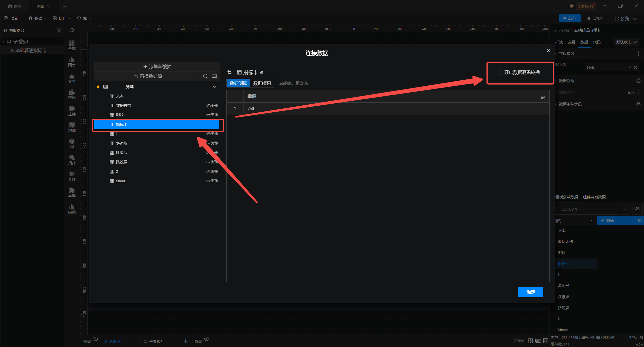Click 添加新数据 button
This screenshot has width=644, height=347.
pyautogui.click(x=157, y=67)
